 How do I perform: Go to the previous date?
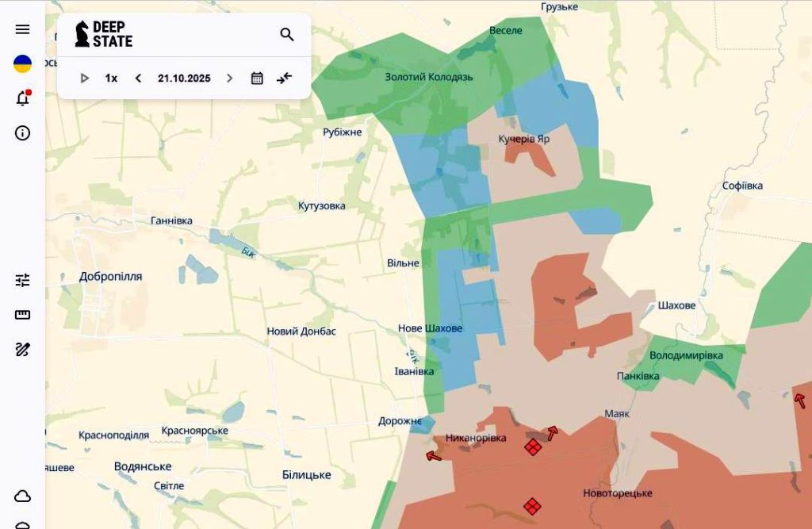coord(138,78)
